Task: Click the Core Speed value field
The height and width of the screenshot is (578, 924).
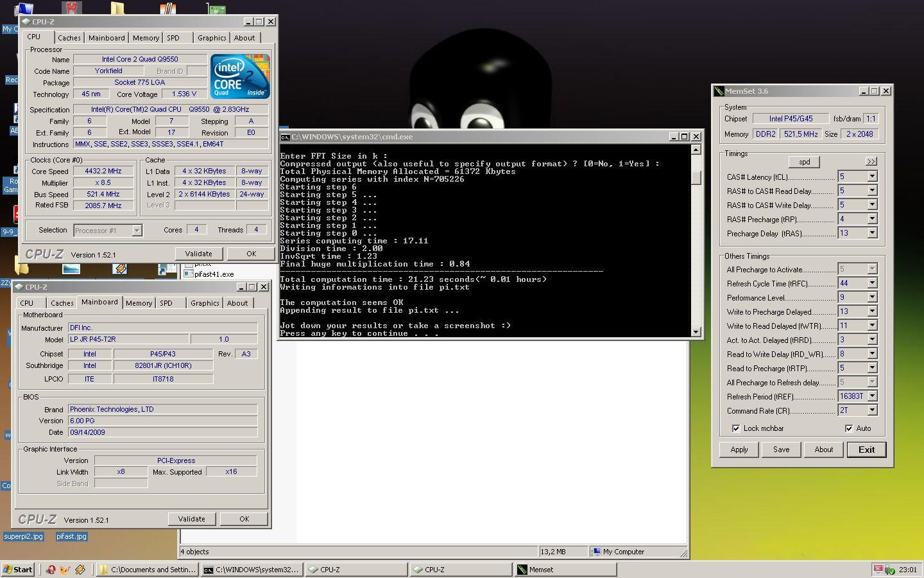Action: point(103,171)
